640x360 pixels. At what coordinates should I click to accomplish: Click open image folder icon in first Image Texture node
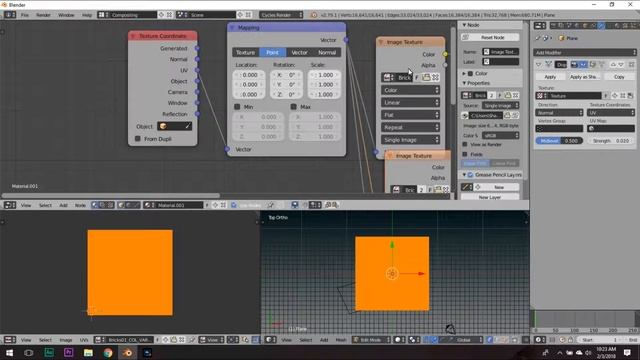[x=426, y=78]
